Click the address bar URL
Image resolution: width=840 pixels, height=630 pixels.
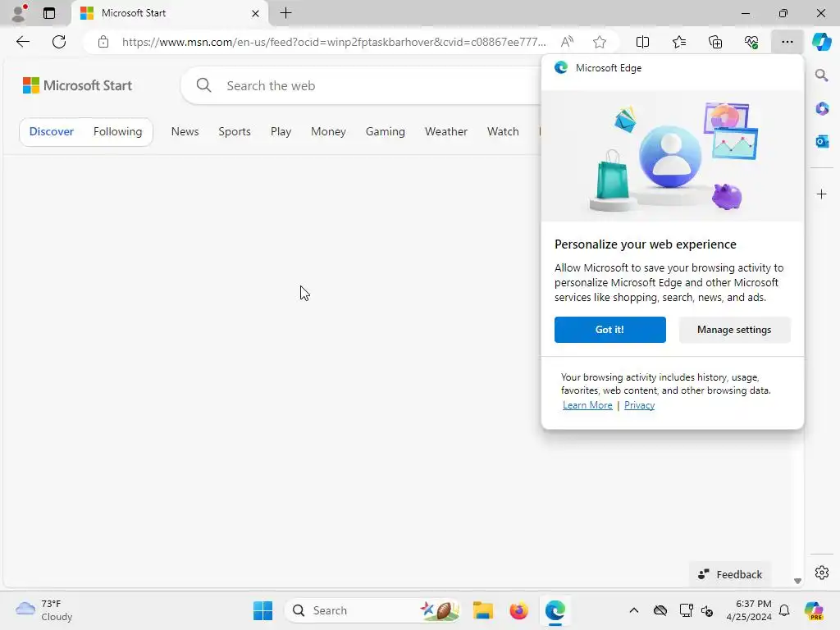(x=334, y=42)
